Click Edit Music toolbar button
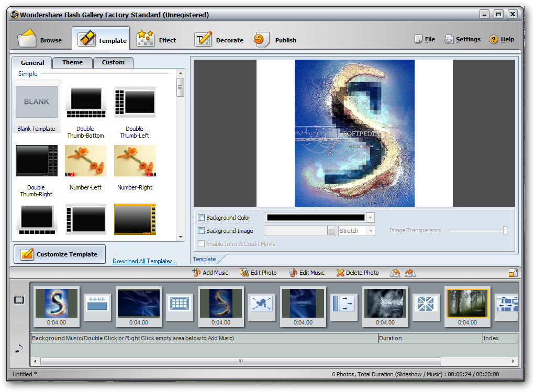 (x=307, y=273)
